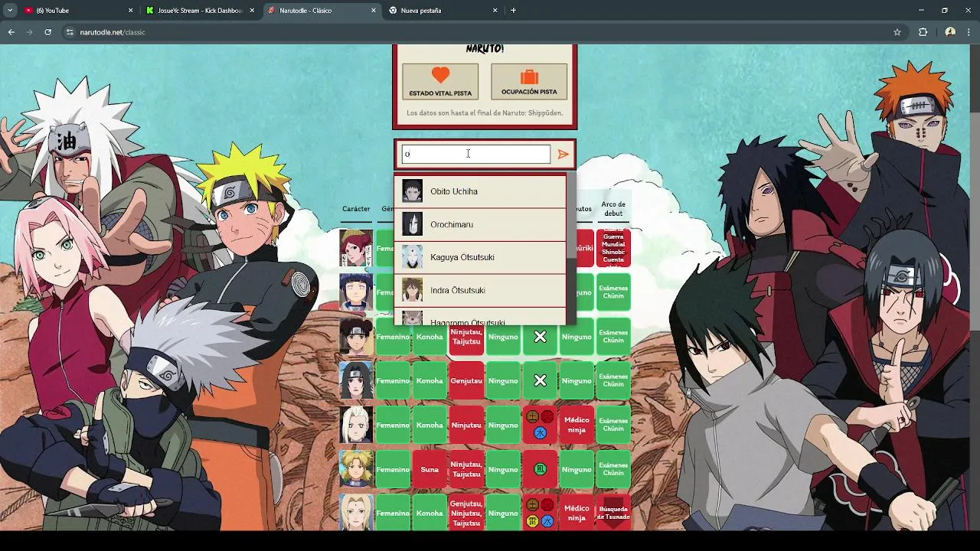
Task: Click the Obito Uchiha portrait in suggestions
Action: [412, 191]
